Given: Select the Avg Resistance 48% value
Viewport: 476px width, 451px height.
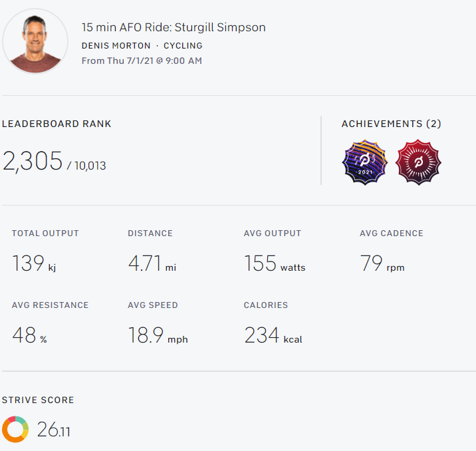Looking at the screenshot, I should (x=29, y=335).
